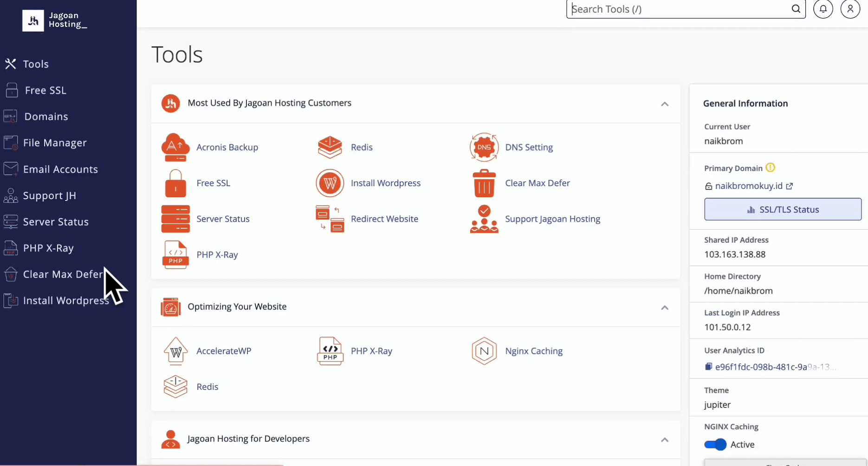868x466 pixels.
Task: Open the AccelerateWP link
Action: pos(224,351)
